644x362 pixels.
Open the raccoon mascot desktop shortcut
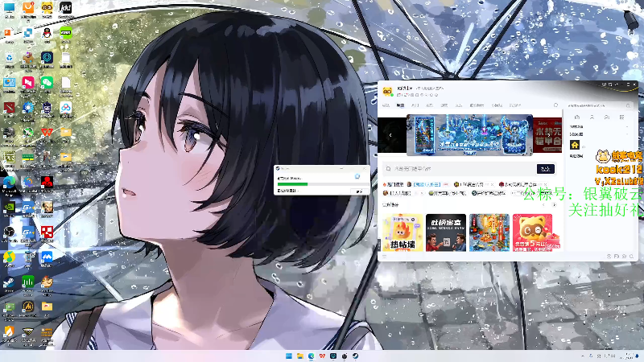(x=47, y=8)
